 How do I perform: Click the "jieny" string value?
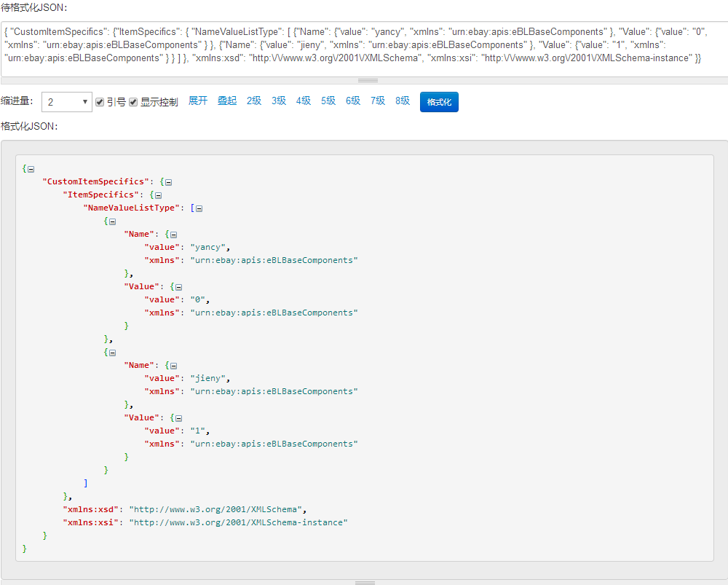click(207, 378)
